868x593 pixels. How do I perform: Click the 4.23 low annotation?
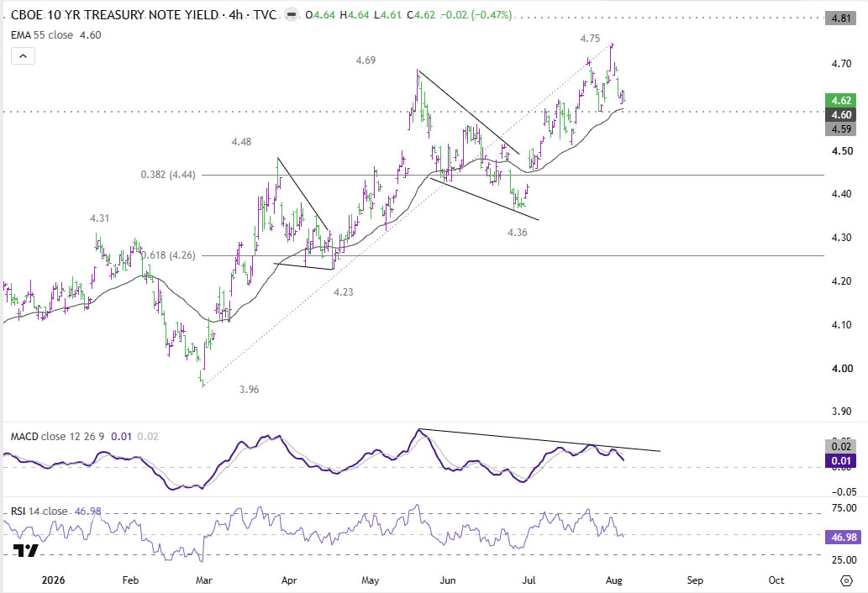[x=343, y=292]
